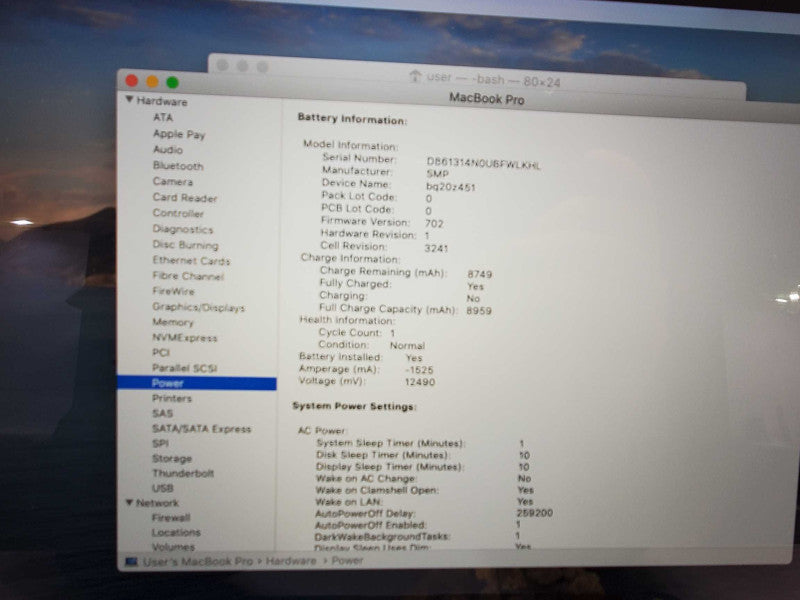The width and height of the screenshot is (800, 600).
Task: Click the device name bq20z451
Action: point(451,187)
